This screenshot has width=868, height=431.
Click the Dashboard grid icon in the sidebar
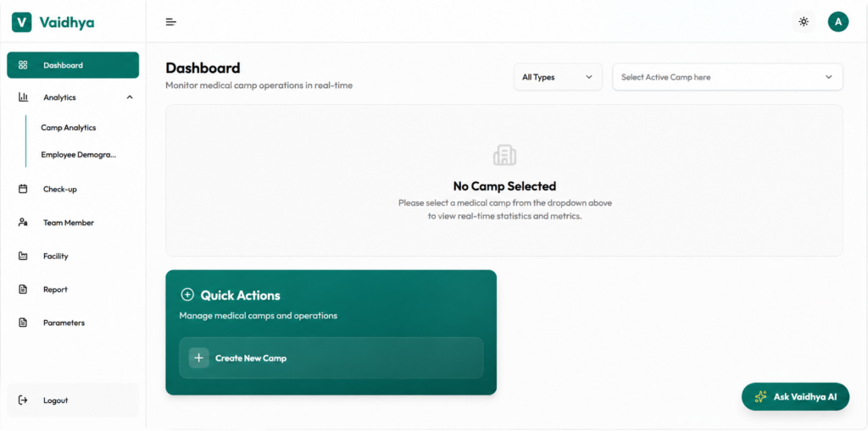23,65
